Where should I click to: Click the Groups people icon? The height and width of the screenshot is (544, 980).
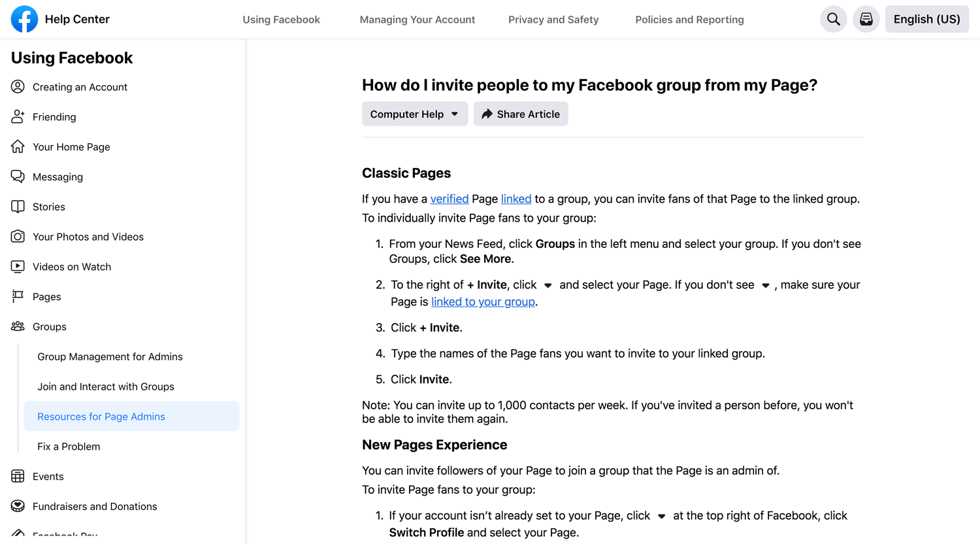tap(18, 326)
